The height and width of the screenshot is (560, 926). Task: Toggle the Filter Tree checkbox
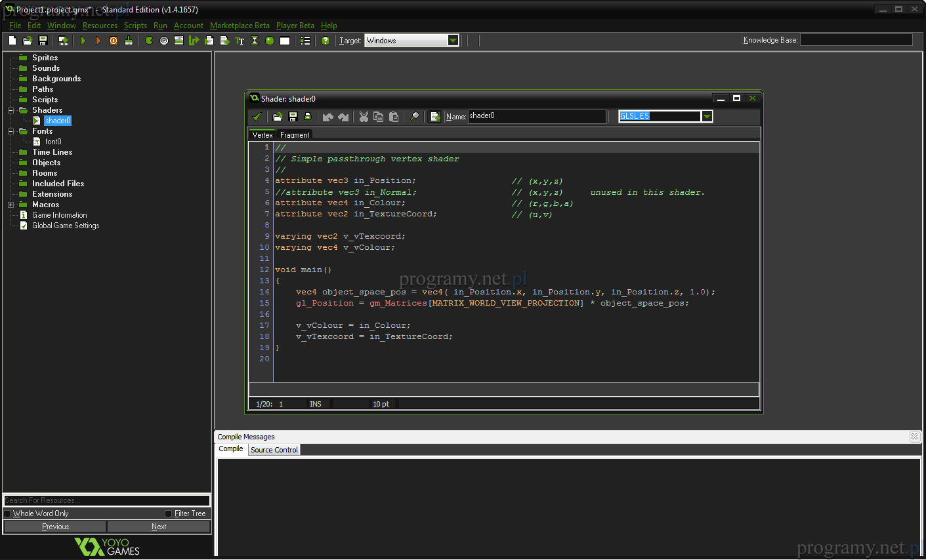[x=168, y=513]
